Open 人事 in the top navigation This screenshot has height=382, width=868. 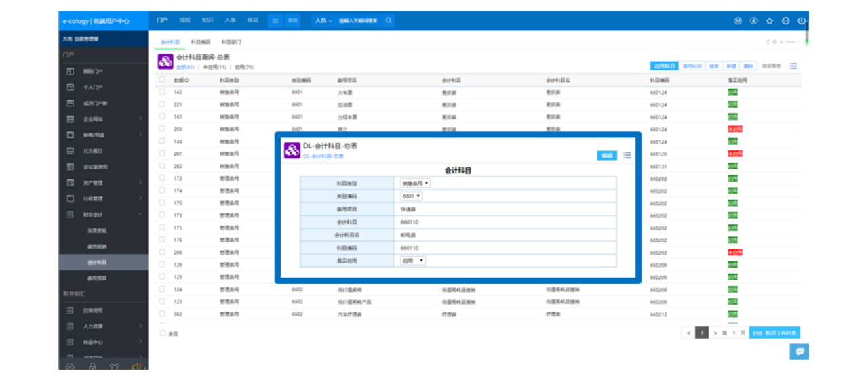pos(230,21)
